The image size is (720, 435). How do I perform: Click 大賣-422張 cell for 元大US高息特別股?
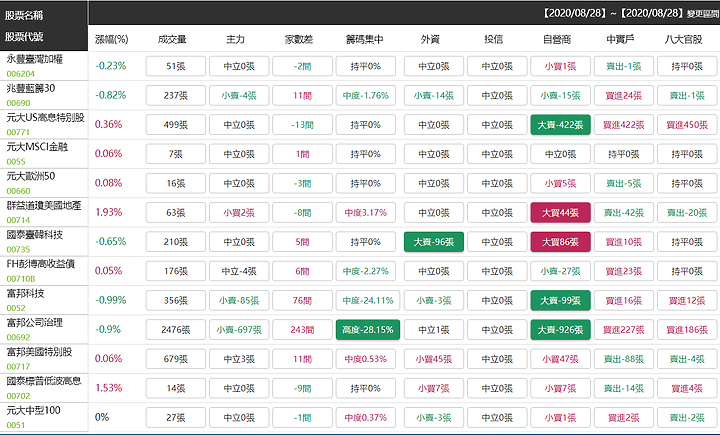(560, 125)
